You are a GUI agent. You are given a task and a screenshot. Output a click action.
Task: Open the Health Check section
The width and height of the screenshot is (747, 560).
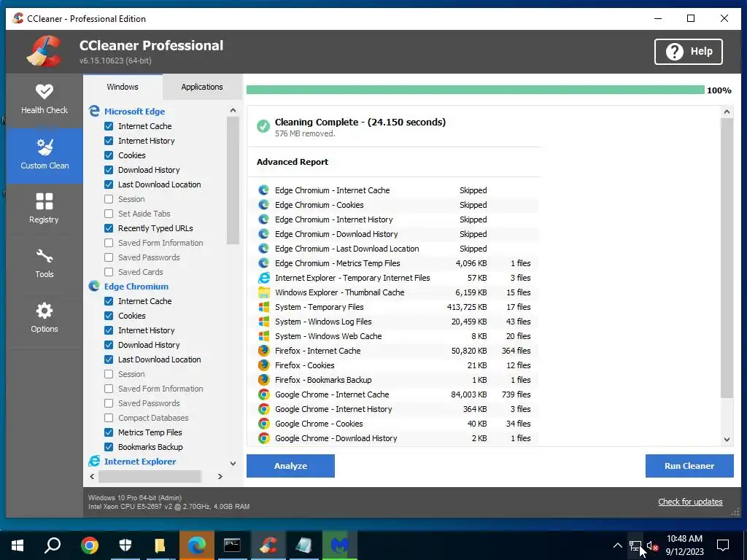(44, 100)
